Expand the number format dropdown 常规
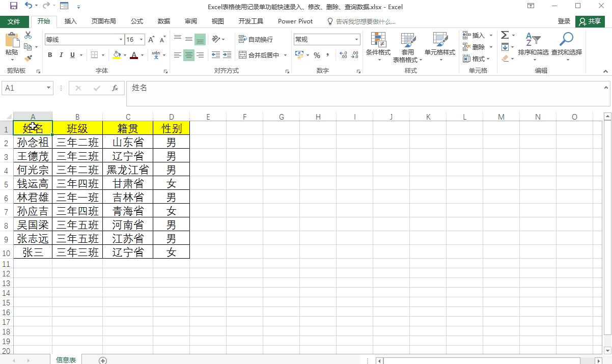The width and height of the screenshot is (612, 364). (356, 39)
